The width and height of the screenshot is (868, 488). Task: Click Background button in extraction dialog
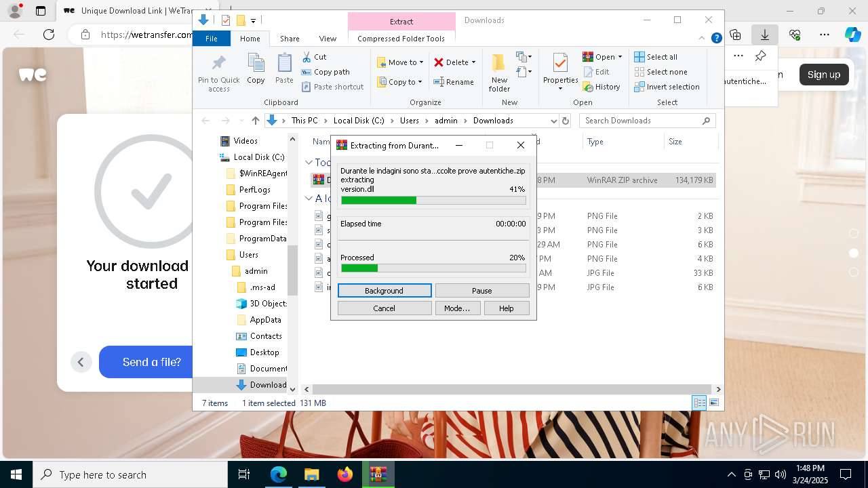coord(384,291)
